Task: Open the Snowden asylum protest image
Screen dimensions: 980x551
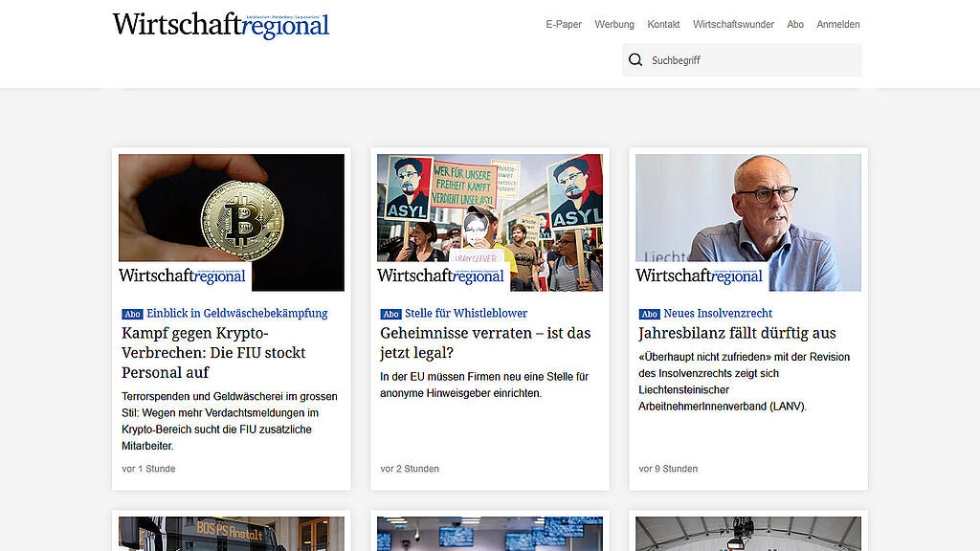Action: coord(489,222)
